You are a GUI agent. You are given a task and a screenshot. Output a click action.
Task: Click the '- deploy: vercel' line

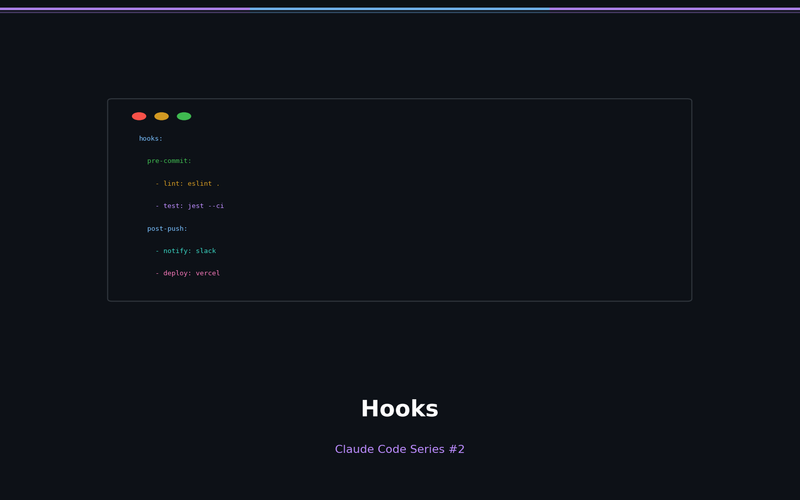pyautogui.click(x=187, y=273)
